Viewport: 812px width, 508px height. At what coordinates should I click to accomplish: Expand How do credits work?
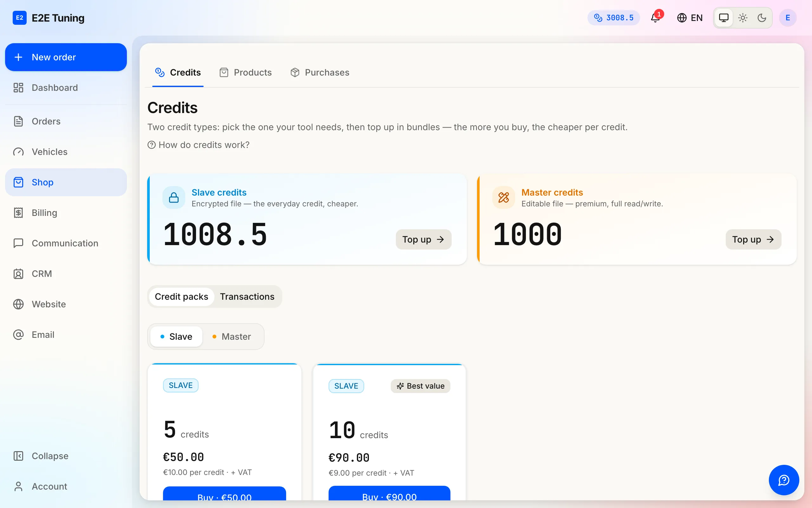198,145
